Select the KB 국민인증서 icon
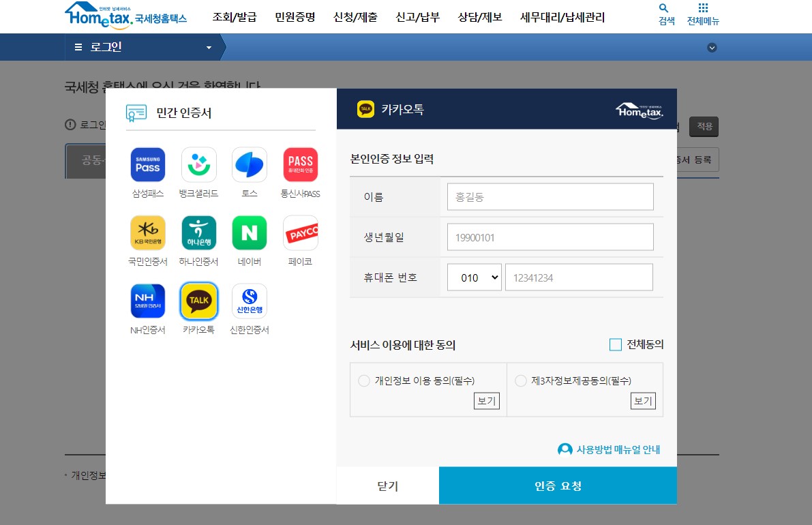The width and height of the screenshot is (812, 525). [x=147, y=233]
